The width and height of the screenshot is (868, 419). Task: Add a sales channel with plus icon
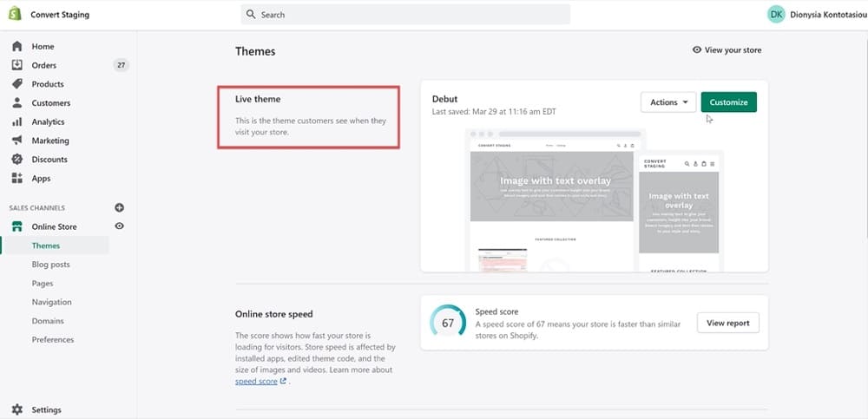coord(120,208)
